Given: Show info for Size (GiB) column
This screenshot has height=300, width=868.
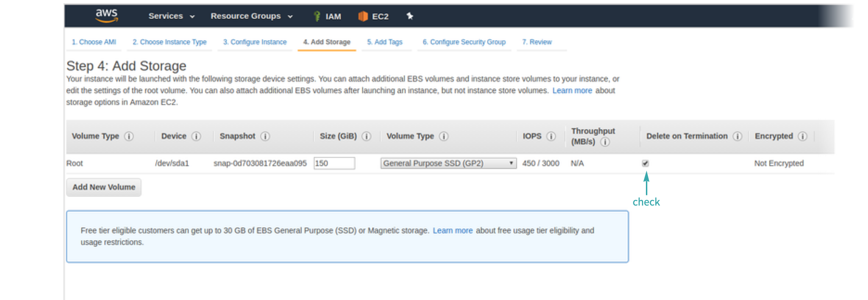Looking at the screenshot, I should (366, 136).
